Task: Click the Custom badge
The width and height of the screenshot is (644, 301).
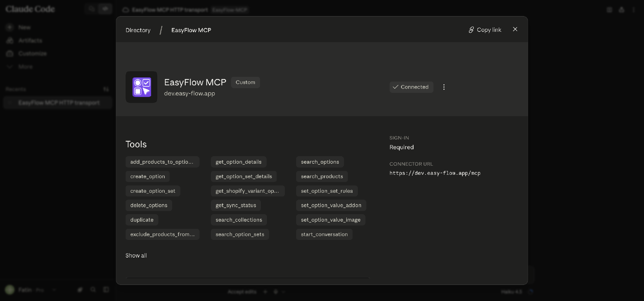Action: [246, 82]
